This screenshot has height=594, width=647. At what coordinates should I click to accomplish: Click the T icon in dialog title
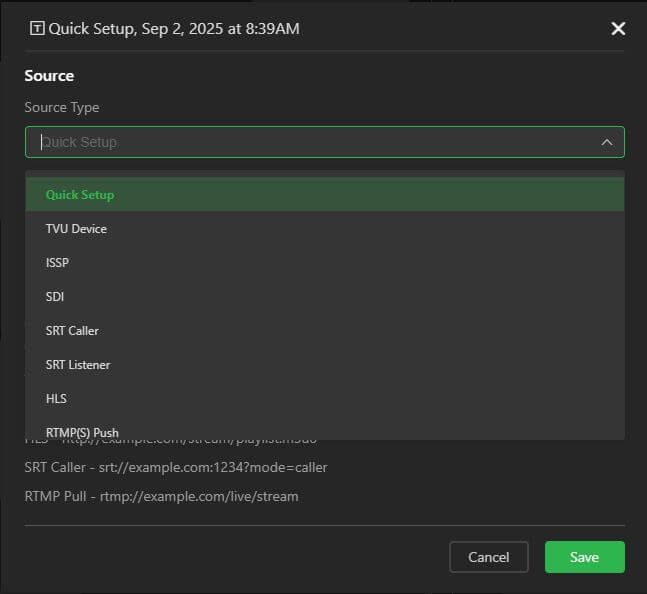point(37,29)
